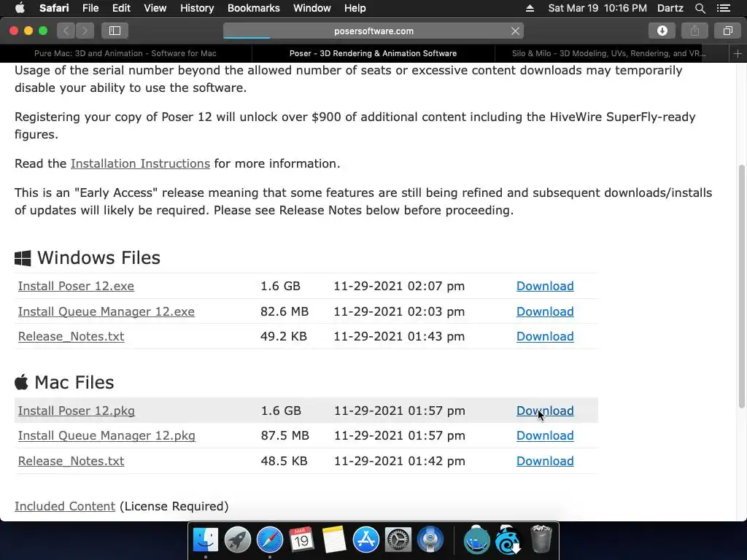747x560 pixels.
Task: Click the 87.5 MB size cell
Action: [285, 435]
